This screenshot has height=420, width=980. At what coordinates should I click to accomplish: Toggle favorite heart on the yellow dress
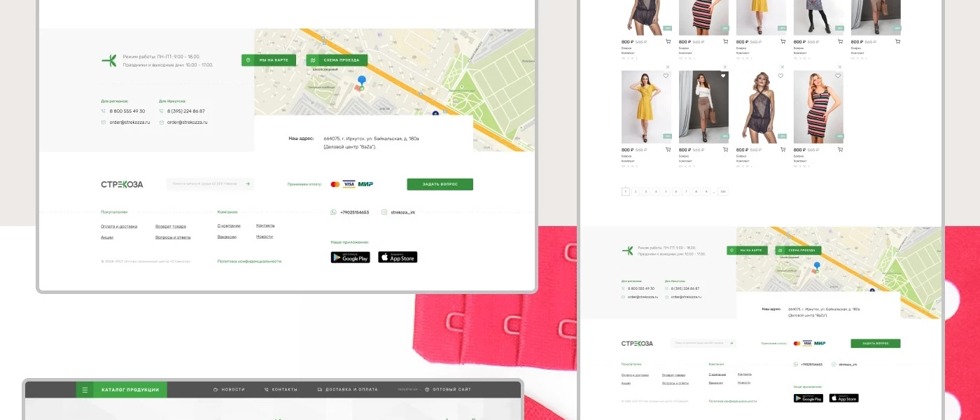pos(666,76)
